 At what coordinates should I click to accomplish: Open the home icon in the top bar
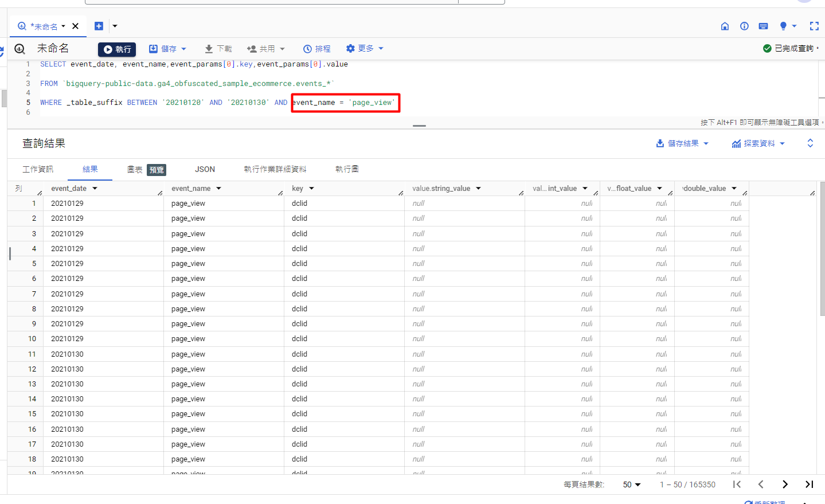(725, 26)
